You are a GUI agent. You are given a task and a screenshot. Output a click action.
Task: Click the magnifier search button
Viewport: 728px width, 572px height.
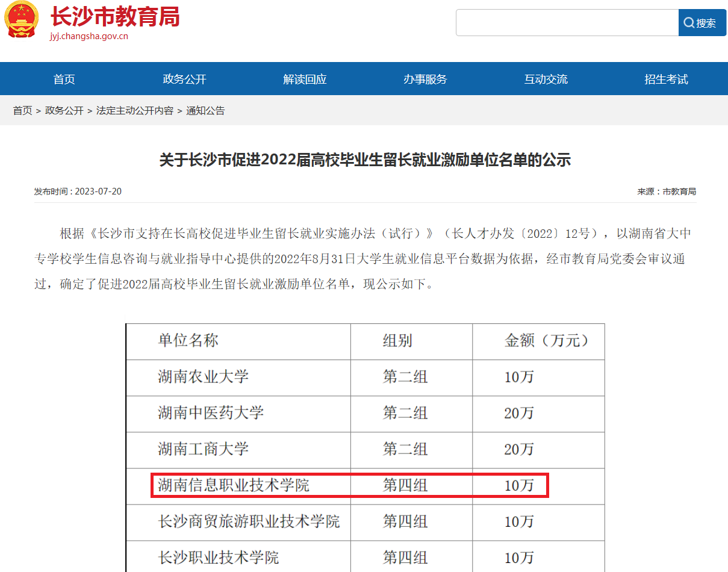[x=702, y=23]
